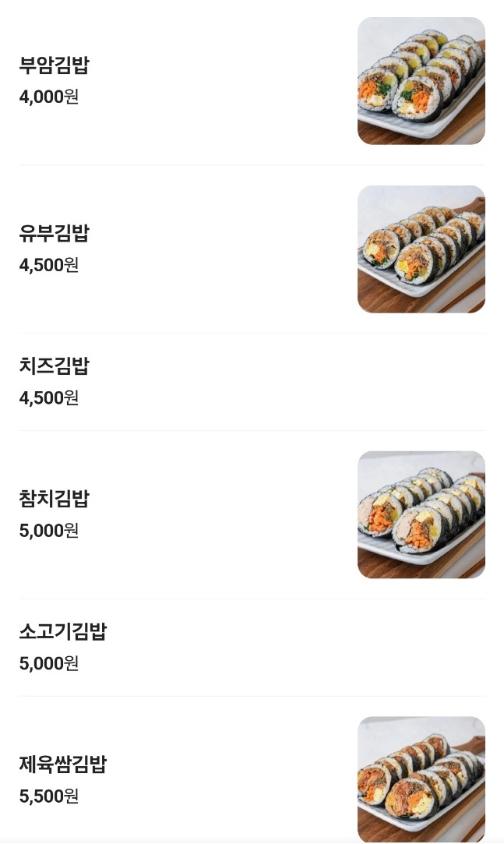This screenshot has width=504, height=844.
Task: View the 유부김밥 food image
Action: 421,249
